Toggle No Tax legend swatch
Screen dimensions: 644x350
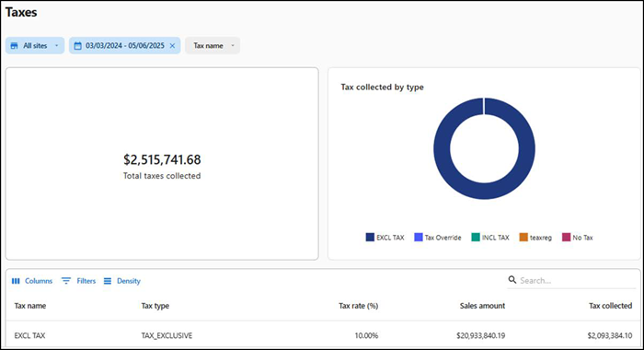(x=567, y=238)
